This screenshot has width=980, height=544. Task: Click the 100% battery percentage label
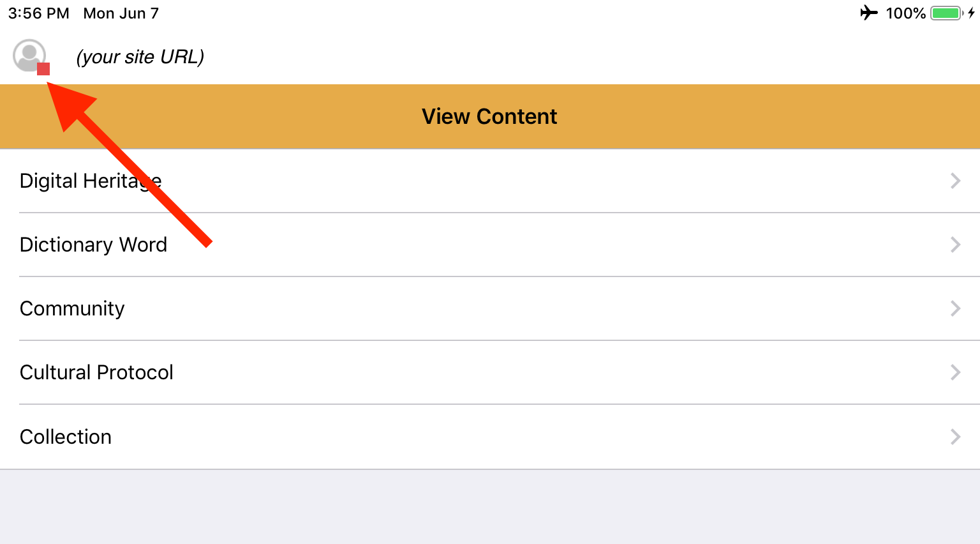tap(905, 13)
